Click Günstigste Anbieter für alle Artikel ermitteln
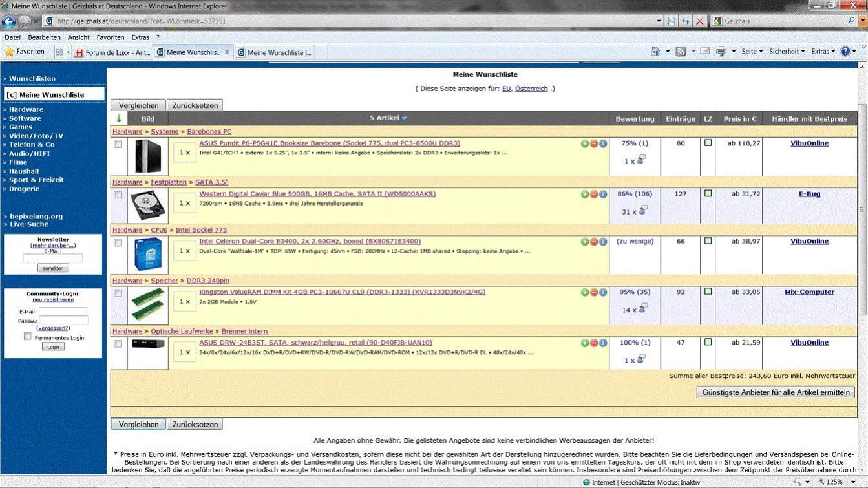The height and width of the screenshot is (488, 868). click(x=776, y=392)
